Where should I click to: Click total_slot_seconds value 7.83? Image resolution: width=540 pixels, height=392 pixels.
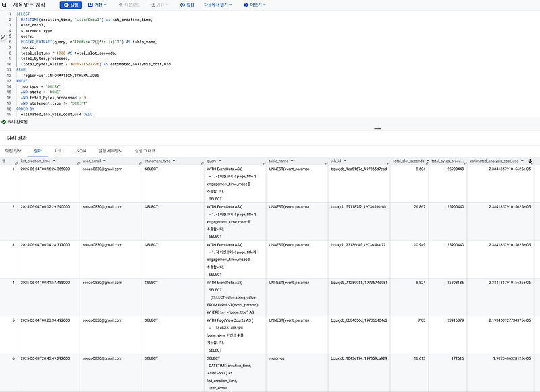coord(422,320)
